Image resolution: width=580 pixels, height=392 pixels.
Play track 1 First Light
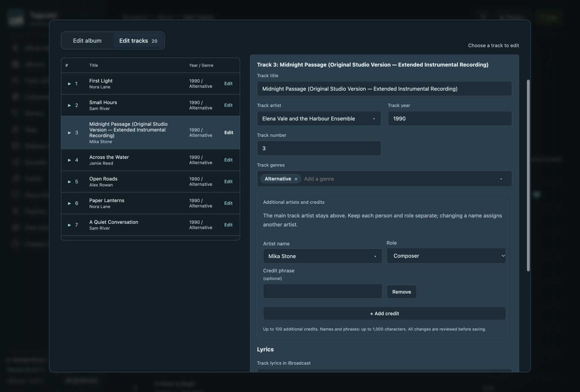[69, 84]
